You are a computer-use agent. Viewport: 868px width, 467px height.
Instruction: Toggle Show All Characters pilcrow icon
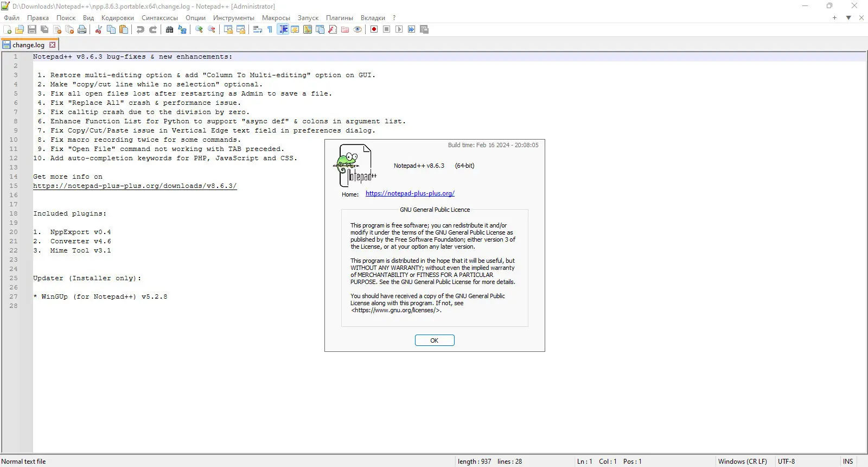pos(270,29)
